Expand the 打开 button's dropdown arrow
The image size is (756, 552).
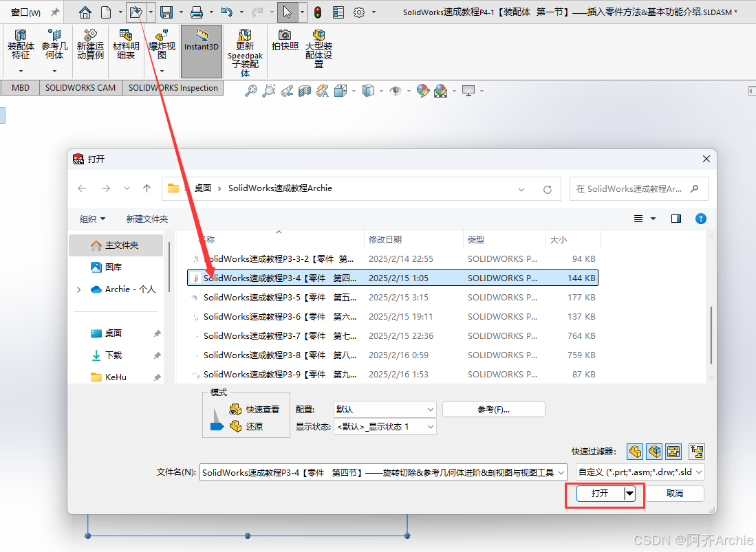(629, 494)
